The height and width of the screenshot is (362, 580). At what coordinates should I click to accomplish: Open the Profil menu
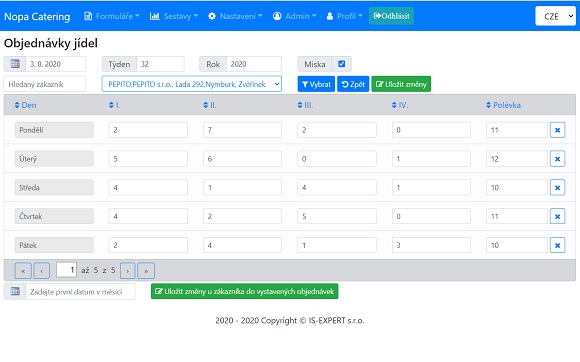pos(344,16)
